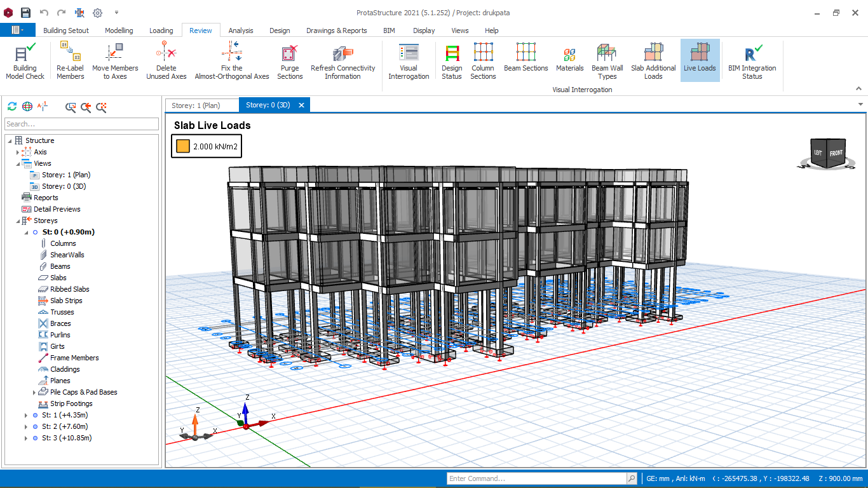The width and height of the screenshot is (868, 488).
Task: Toggle the Live Loads visualization
Action: [700, 61]
